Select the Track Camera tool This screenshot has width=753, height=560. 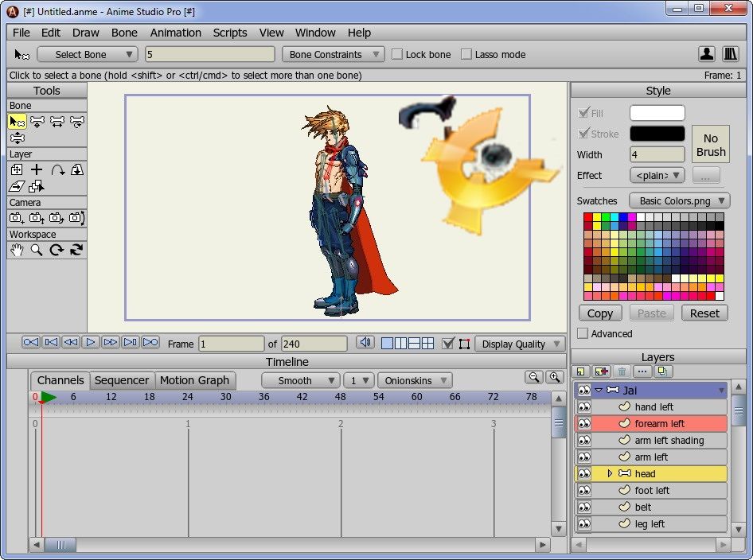click(17, 218)
